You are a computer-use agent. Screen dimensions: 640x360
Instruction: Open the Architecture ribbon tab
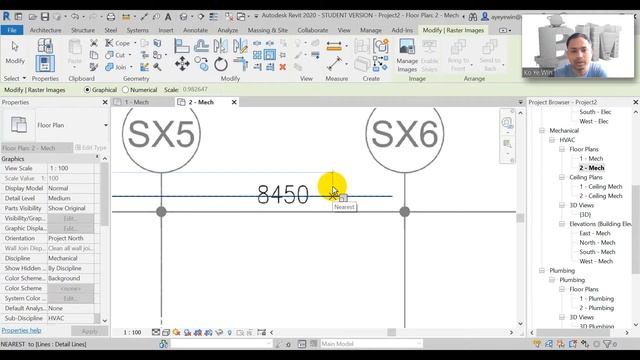point(45,30)
